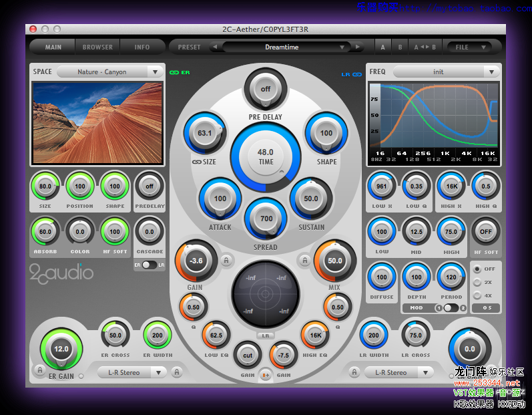Image resolution: width=532 pixels, height=415 pixels.
Task: Click padlock left of right L-R Stereo dropdown
Action: (x=354, y=372)
